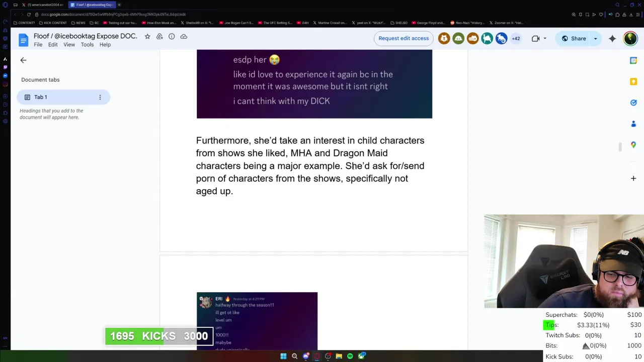
Task: Click the document title Floof Expose DOC
Action: coord(86,36)
